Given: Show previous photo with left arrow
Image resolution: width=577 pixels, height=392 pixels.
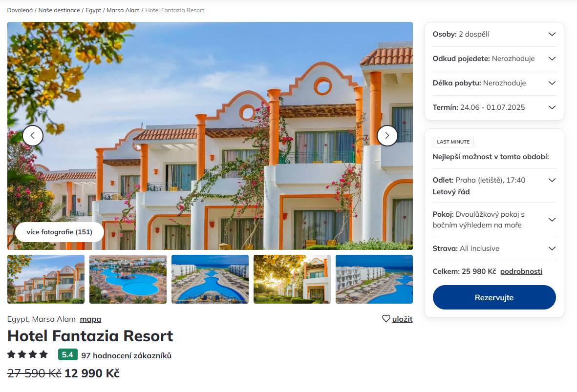Looking at the screenshot, I should coord(33,136).
